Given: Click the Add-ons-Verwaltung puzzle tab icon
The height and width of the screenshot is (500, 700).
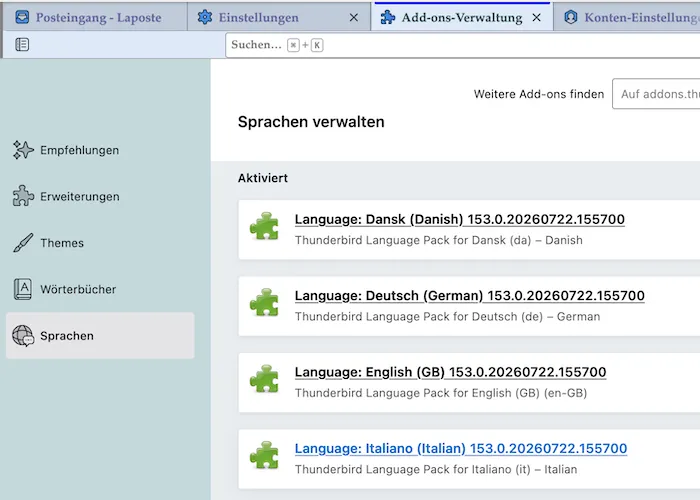Looking at the screenshot, I should click(388, 17).
